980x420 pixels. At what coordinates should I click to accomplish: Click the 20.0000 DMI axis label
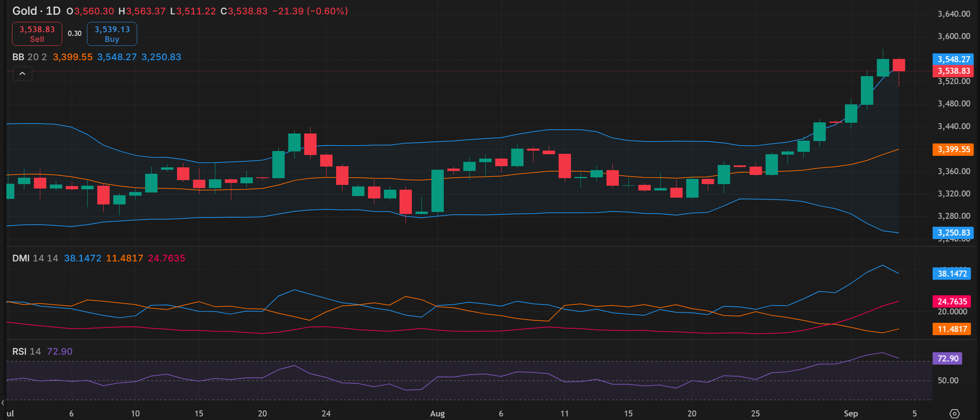pyautogui.click(x=952, y=312)
